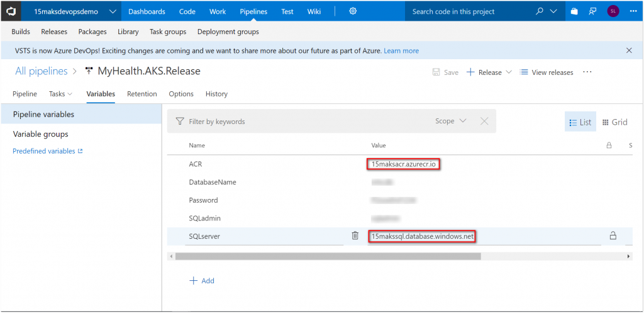The height and width of the screenshot is (313, 644).
Task: Open pipeline more actions ellipsis
Action: [587, 72]
